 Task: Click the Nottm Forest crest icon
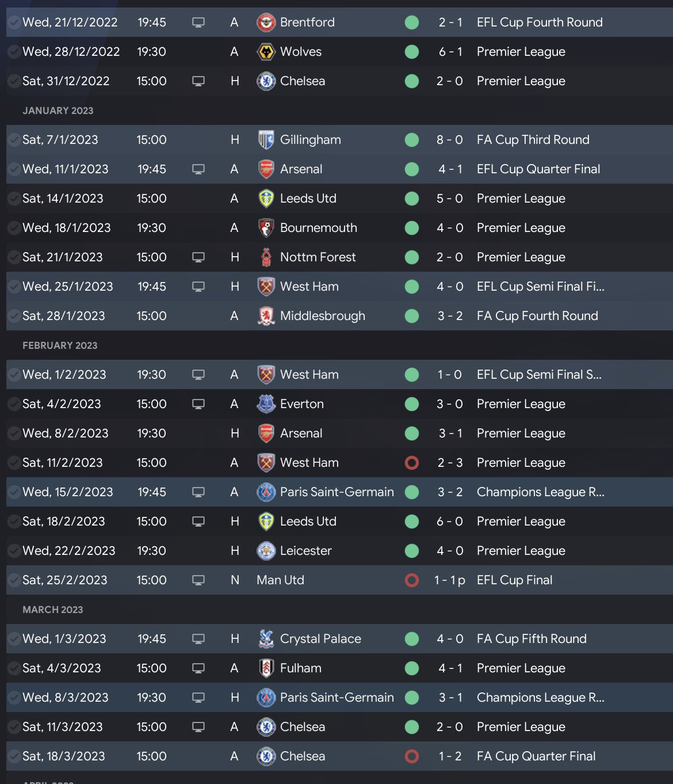click(266, 257)
